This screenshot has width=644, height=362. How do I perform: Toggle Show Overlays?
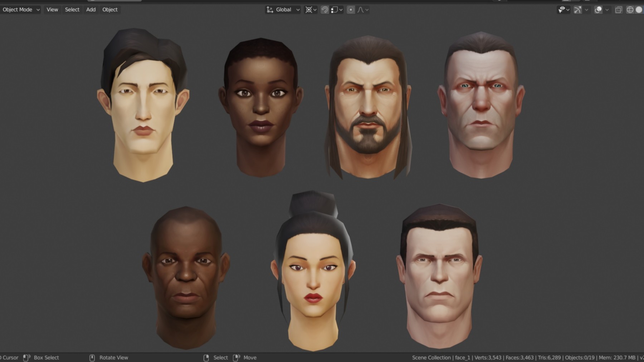coord(598,10)
